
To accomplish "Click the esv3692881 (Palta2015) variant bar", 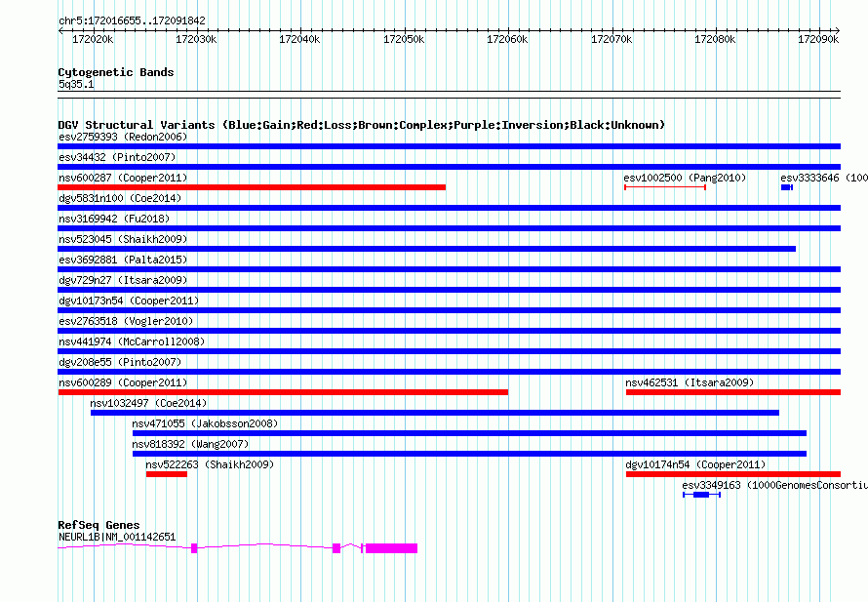I will [449, 269].
